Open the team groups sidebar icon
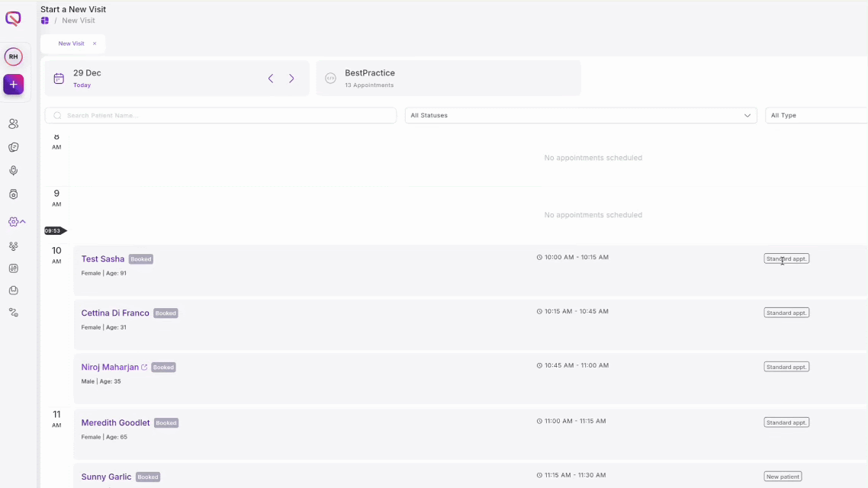 pyautogui.click(x=13, y=246)
